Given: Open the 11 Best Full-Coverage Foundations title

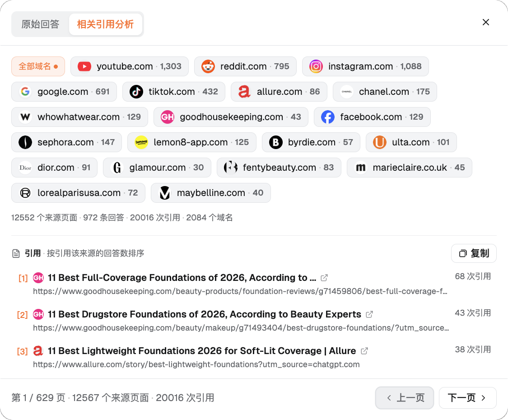Looking at the screenshot, I should pyautogui.click(x=182, y=278).
